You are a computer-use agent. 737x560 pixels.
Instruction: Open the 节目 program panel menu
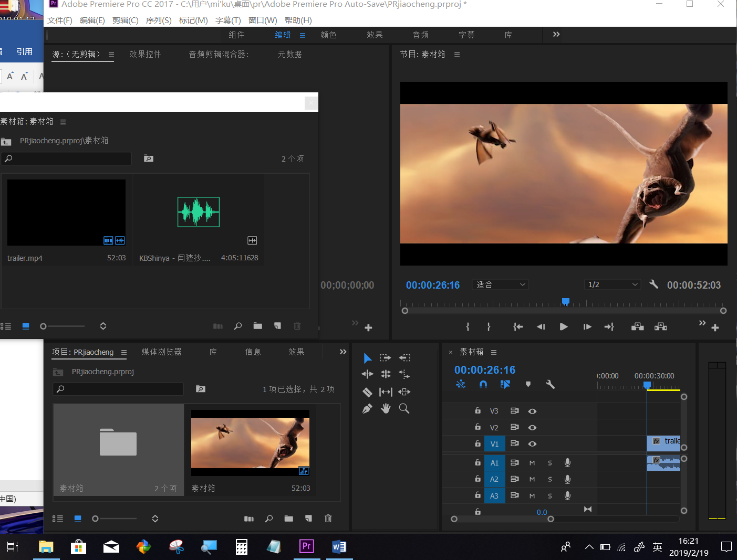[x=457, y=55]
